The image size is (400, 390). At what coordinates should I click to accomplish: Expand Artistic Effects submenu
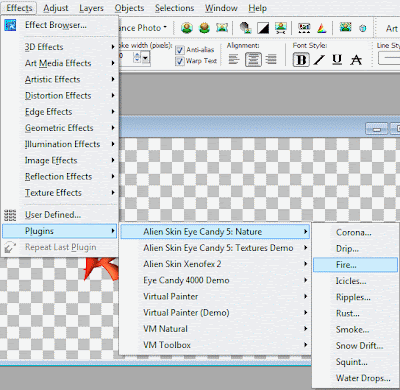click(59, 79)
